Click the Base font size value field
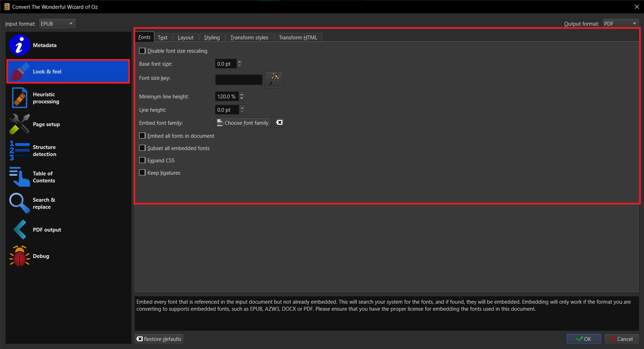The width and height of the screenshot is (644, 349). [x=226, y=64]
